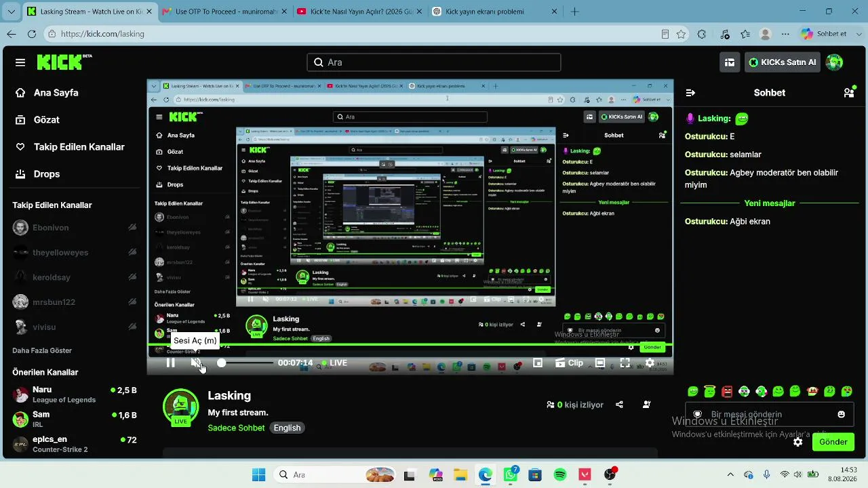
Task: Open the user profile avatar menu
Action: (x=835, y=62)
